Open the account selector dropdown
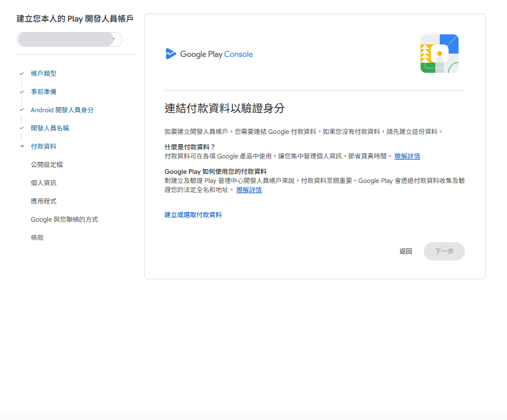The image size is (507, 420). click(x=69, y=39)
